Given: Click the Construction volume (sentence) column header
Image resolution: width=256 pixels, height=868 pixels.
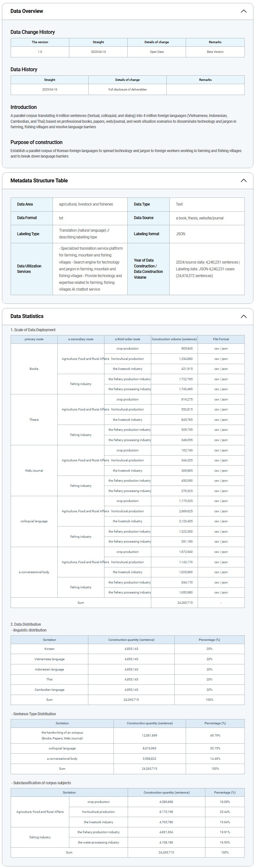Looking at the screenshot, I should click(x=174, y=339).
